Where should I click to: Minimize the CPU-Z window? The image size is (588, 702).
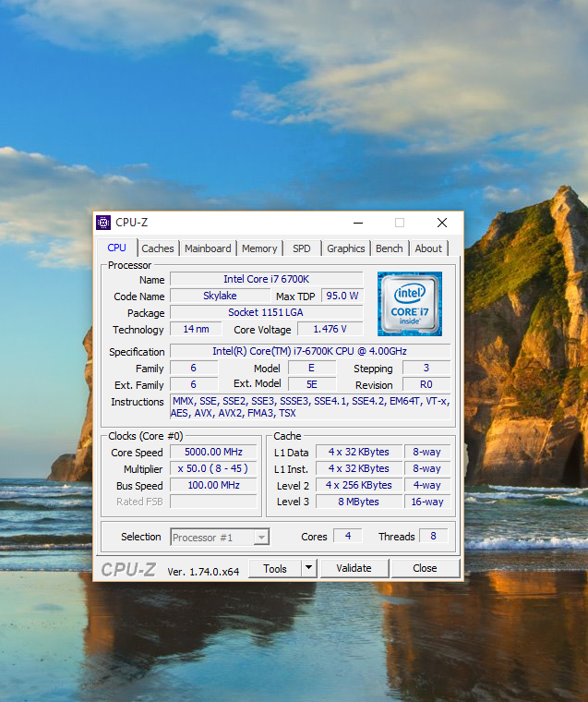point(358,223)
